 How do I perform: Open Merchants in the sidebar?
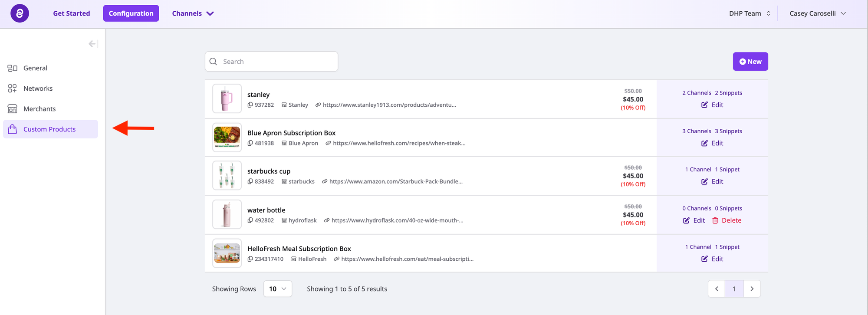click(39, 109)
